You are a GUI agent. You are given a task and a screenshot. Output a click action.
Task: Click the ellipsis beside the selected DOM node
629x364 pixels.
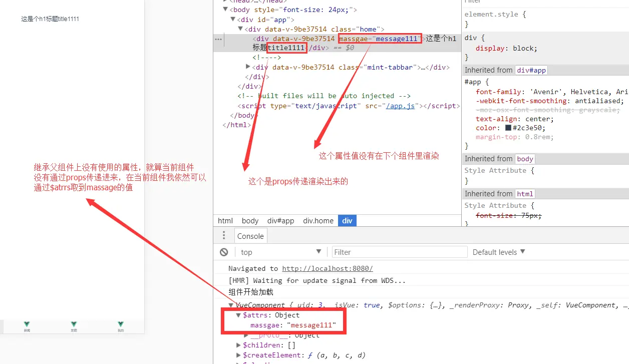click(x=218, y=39)
